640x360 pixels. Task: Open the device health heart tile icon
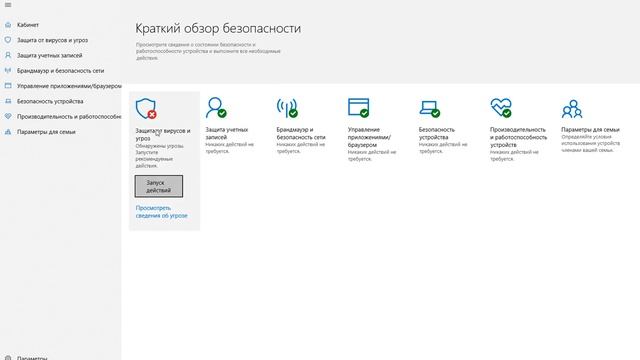pos(501,108)
